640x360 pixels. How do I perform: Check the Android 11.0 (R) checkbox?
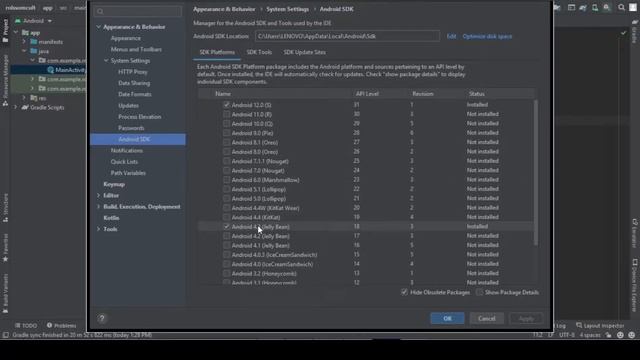[x=227, y=114]
